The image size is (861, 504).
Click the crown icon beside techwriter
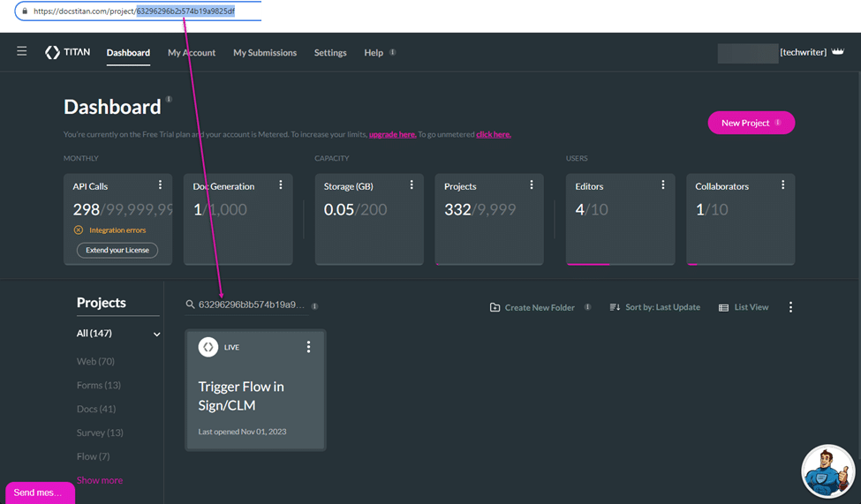coord(837,51)
